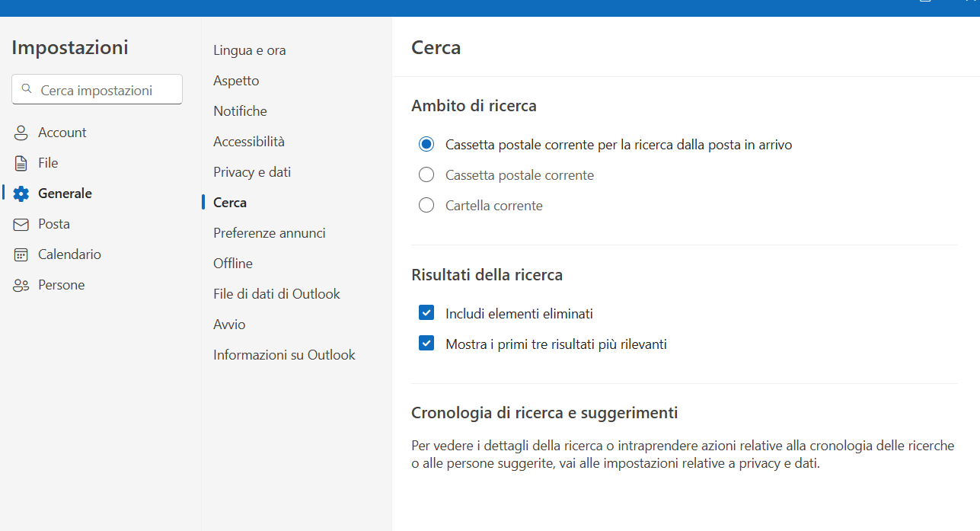This screenshot has width=980, height=531.
Task: Click the File document icon
Action: click(x=21, y=163)
